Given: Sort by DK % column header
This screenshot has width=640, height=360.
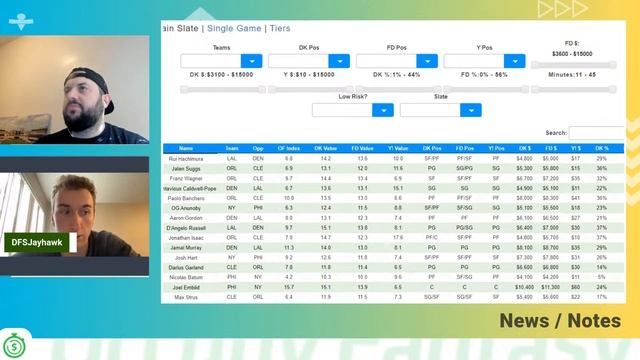Looking at the screenshot, I should [602, 149].
